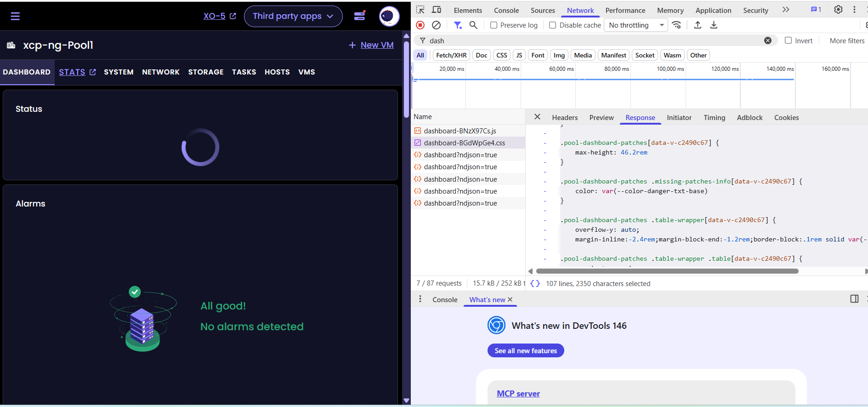Open the request Timing tab
This screenshot has height=407, width=868.
(714, 118)
